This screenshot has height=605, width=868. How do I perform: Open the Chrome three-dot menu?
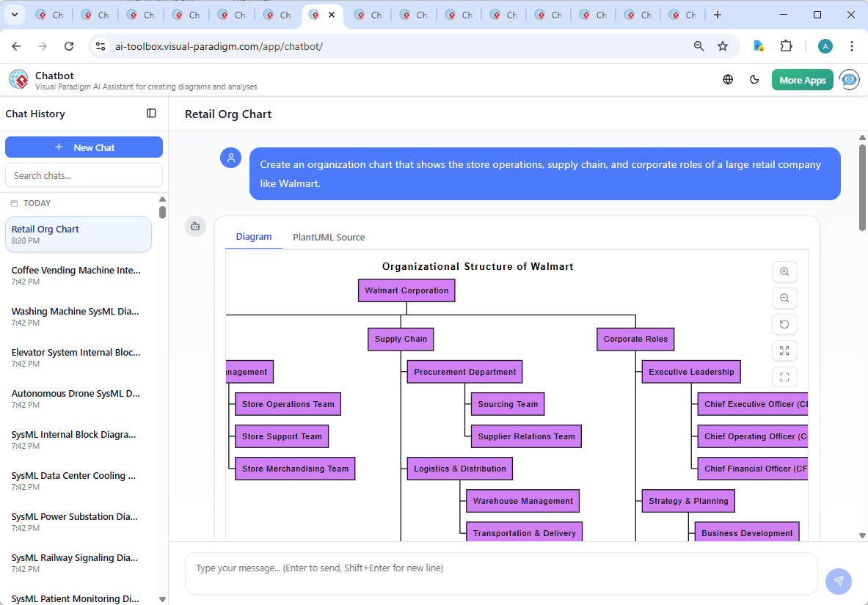[851, 46]
